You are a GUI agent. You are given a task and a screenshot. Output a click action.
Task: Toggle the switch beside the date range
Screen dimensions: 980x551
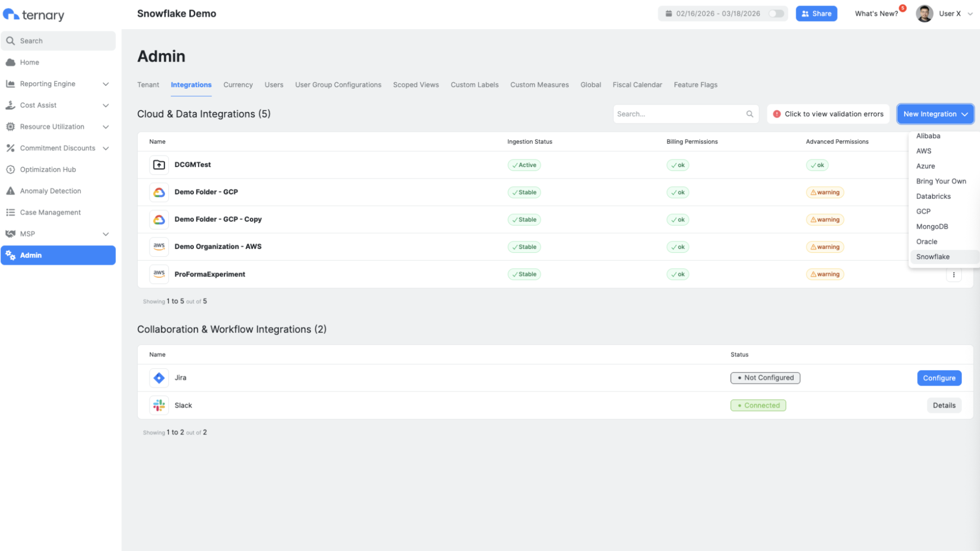click(776, 14)
